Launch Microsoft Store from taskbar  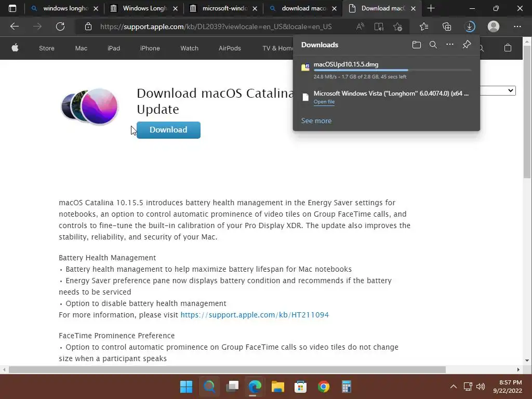pyautogui.click(x=301, y=387)
